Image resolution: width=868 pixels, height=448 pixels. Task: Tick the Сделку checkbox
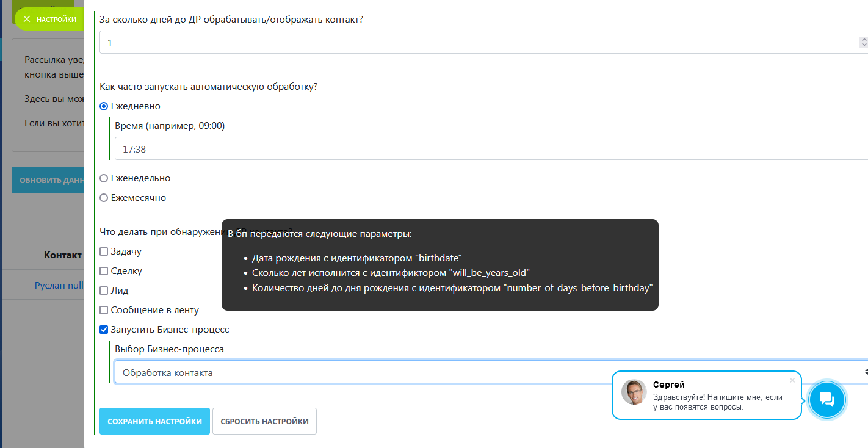coord(104,271)
